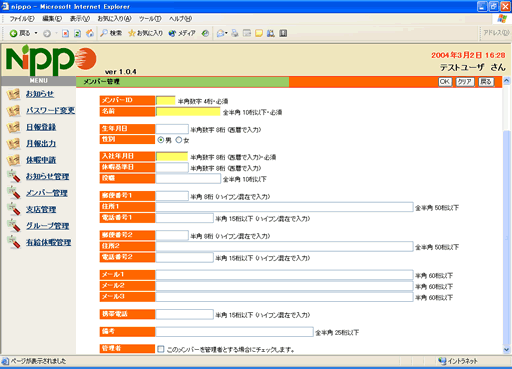
Task: Select the 男 radio button
Action: click(x=161, y=140)
